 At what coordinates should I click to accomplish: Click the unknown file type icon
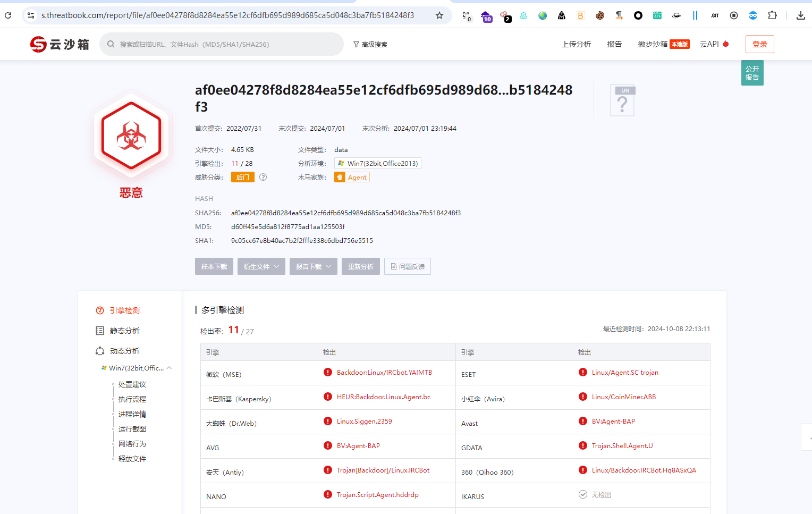pyautogui.click(x=622, y=100)
